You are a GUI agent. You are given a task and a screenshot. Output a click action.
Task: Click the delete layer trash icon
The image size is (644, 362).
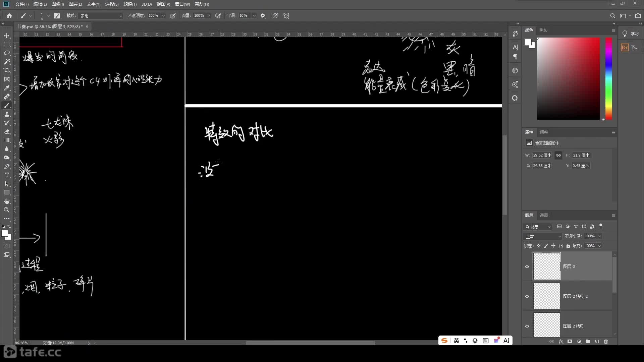tap(606, 342)
